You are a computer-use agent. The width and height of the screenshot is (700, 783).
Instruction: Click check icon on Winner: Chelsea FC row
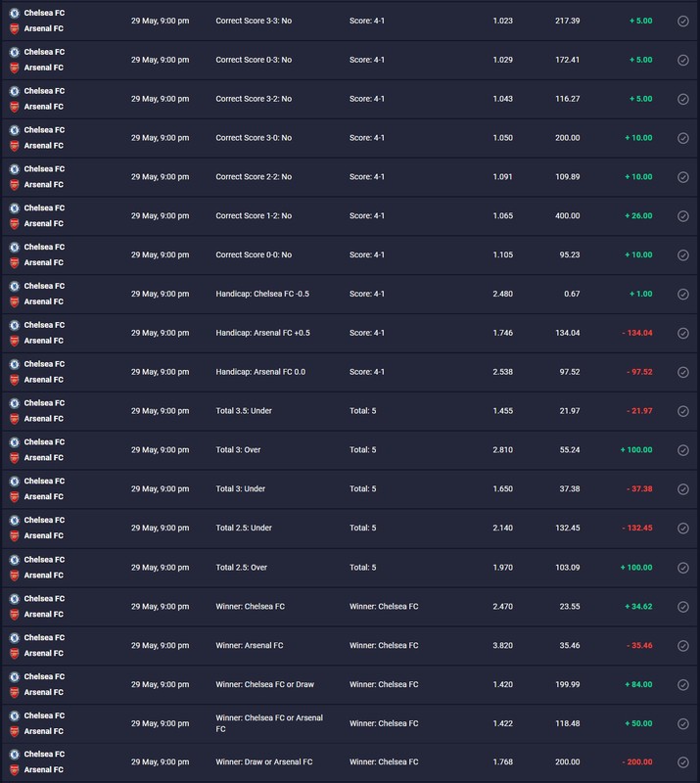click(x=682, y=606)
